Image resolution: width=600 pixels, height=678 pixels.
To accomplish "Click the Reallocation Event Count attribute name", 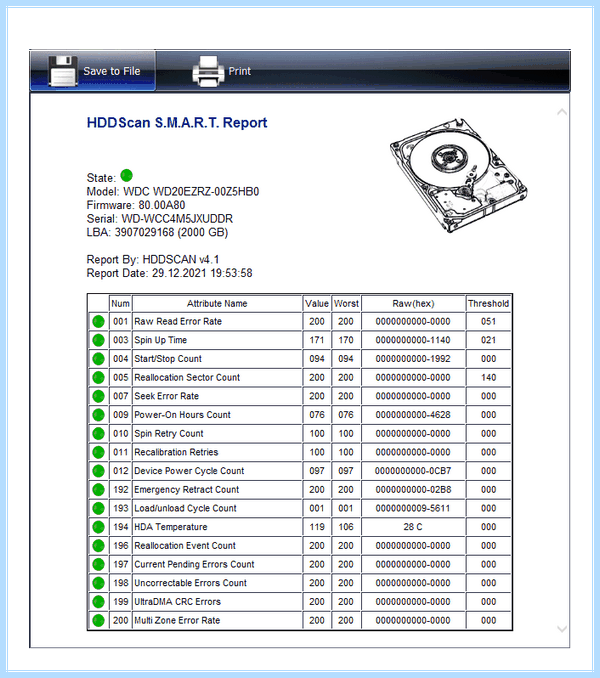I will (185, 546).
